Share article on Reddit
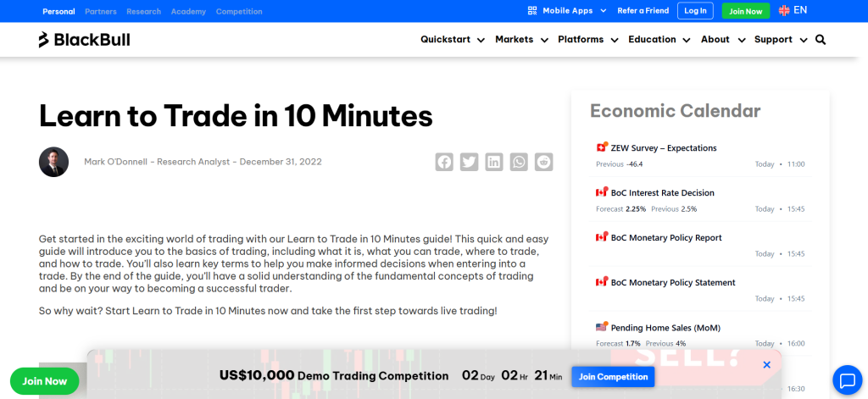The image size is (868, 399). 543,162
